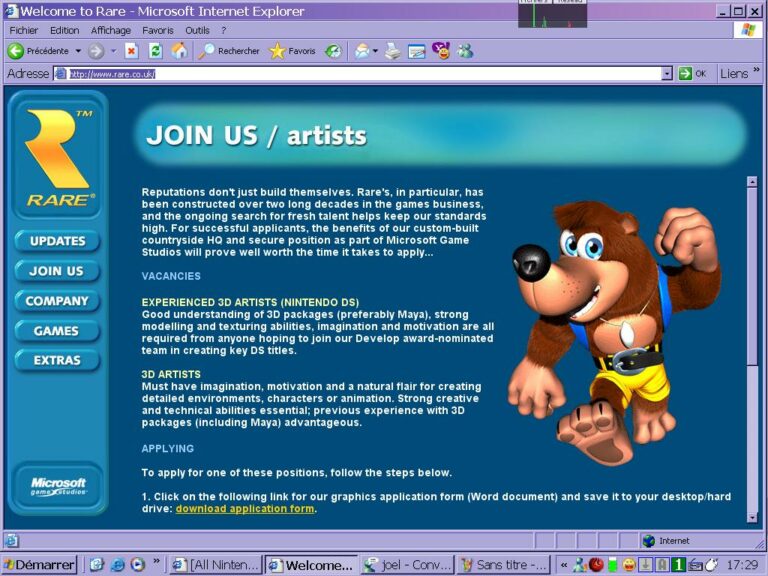Click the Welcome... taskbar button

312,565
